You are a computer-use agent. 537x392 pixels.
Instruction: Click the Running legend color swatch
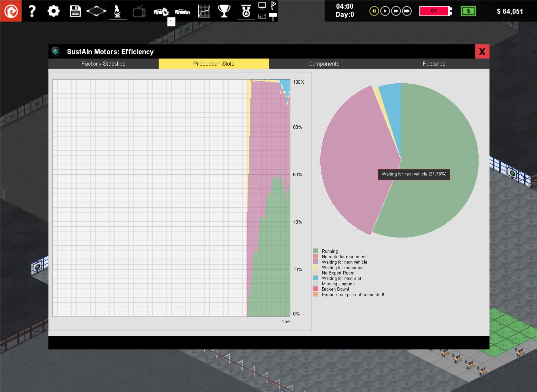(x=315, y=251)
